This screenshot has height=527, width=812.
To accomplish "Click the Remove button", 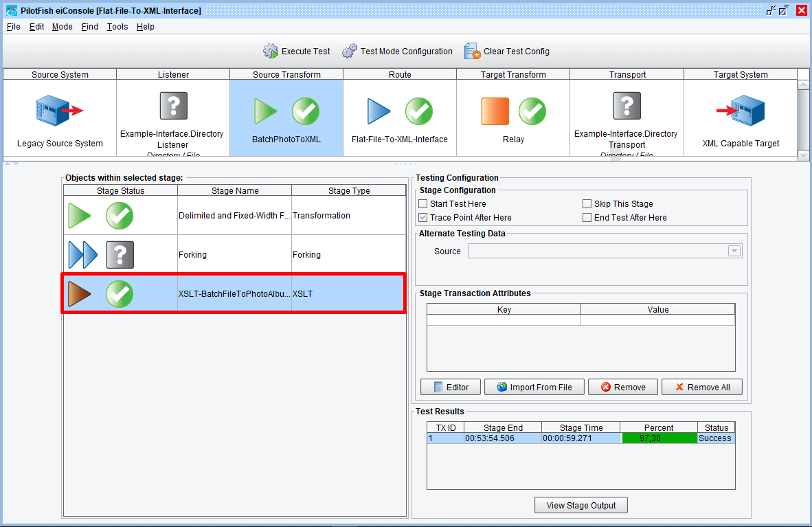I will point(623,387).
